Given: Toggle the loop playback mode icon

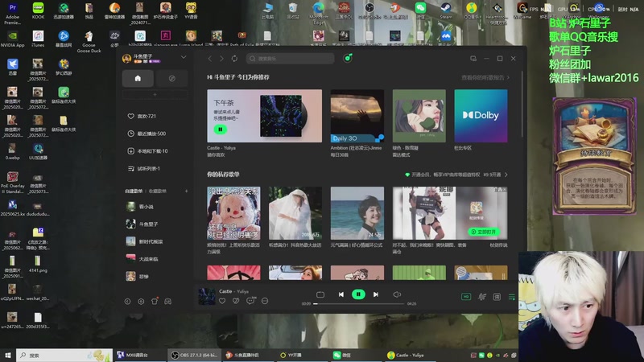Looking at the screenshot, I should tap(320, 294).
